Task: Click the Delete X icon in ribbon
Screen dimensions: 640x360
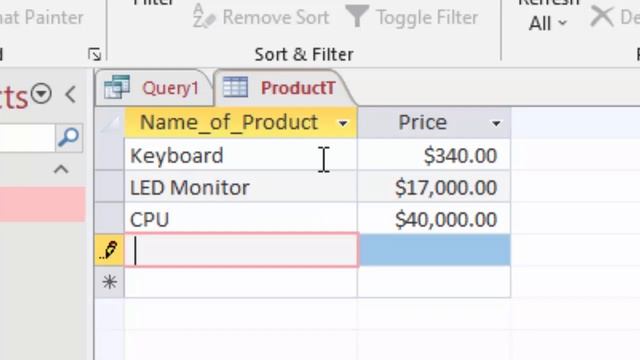Action: [602, 16]
